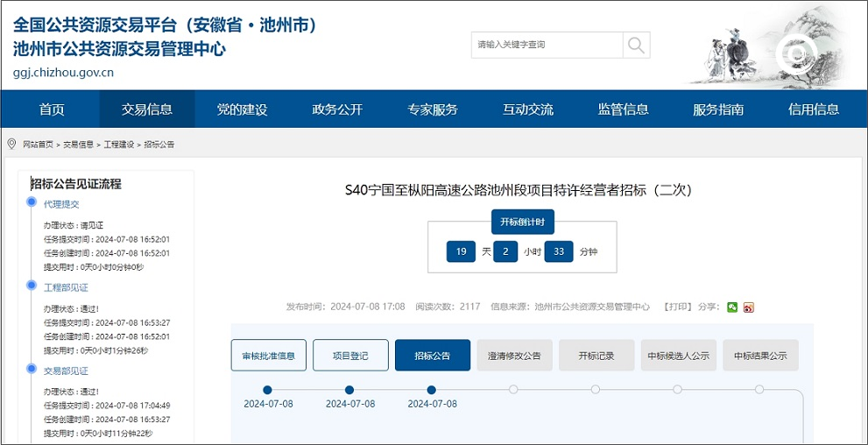Click 工程建设 in the breadcrumb

point(118,145)
